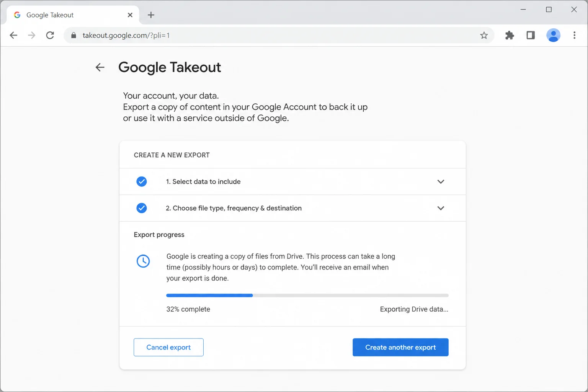
Task: Click the padlock site info icon
Action: tap(74, 35)
